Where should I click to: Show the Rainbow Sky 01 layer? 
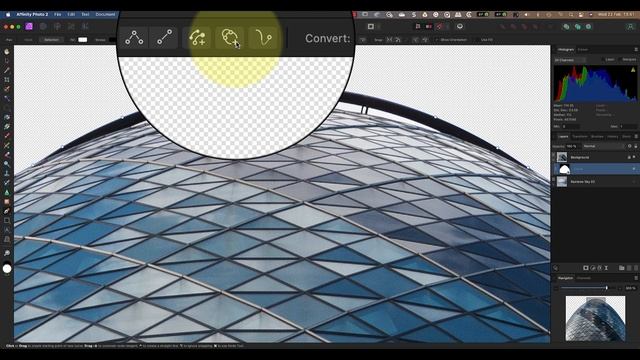pos(634,182)
